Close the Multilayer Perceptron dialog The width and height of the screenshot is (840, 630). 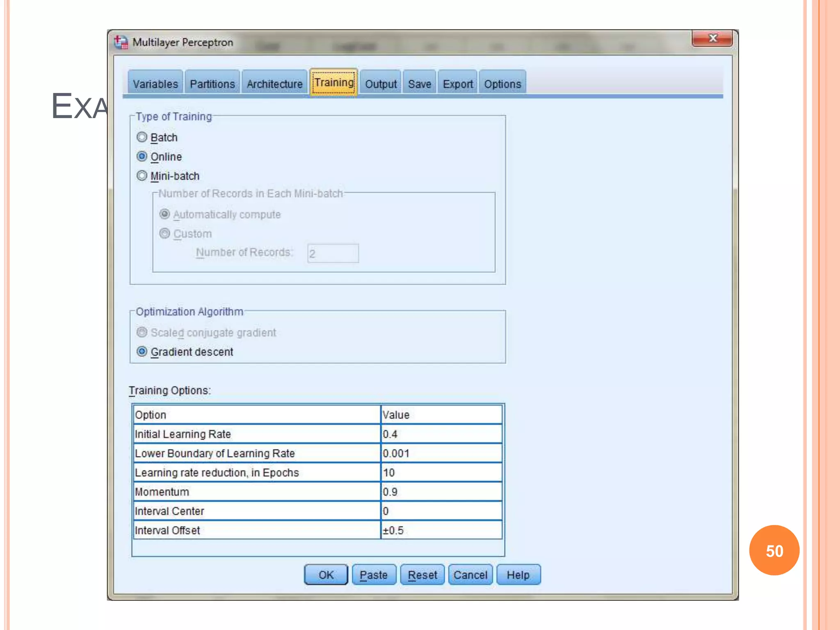click(x=712, y=39)
